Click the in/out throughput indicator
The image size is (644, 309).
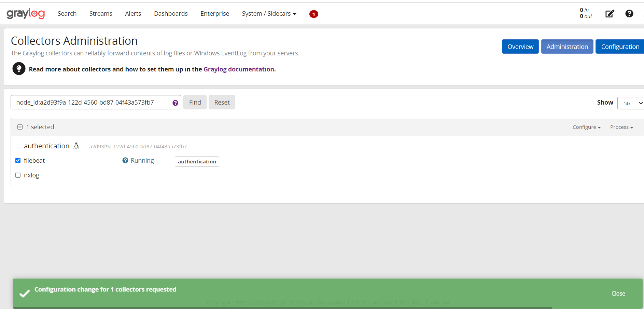[586, 13]
